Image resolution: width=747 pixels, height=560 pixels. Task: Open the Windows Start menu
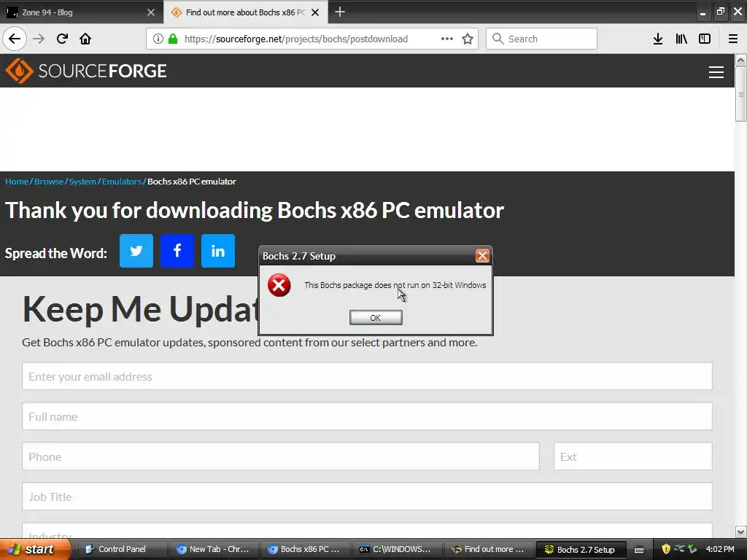[x=34, y=549]
